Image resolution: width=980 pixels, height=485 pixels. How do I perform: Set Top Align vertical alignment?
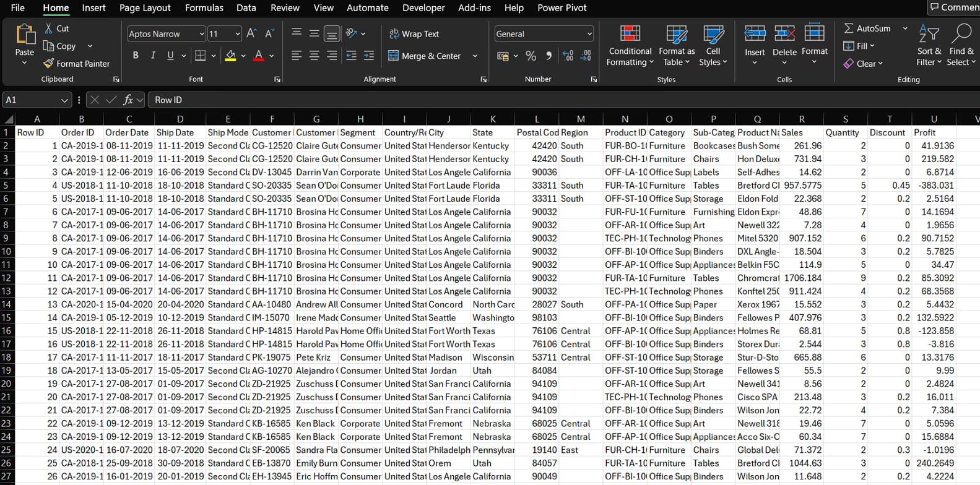pyautogui.click(x=297, y=33)
